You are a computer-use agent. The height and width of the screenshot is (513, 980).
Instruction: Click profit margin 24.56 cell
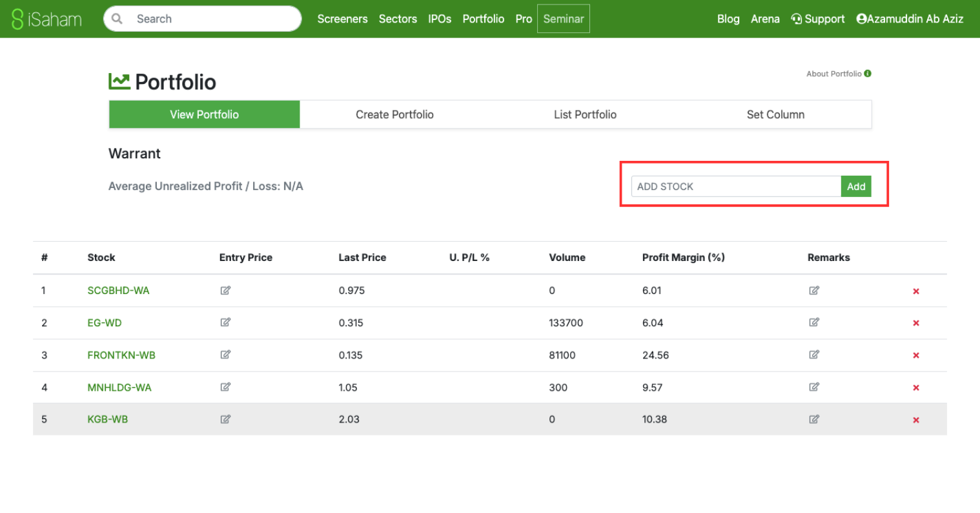point(655,355)
